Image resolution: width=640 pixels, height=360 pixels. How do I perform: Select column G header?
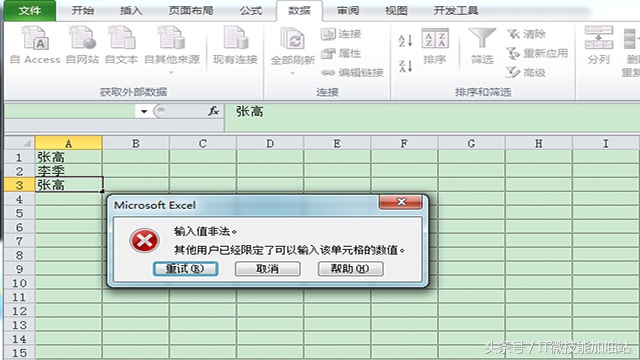click(x=471, y=143)
